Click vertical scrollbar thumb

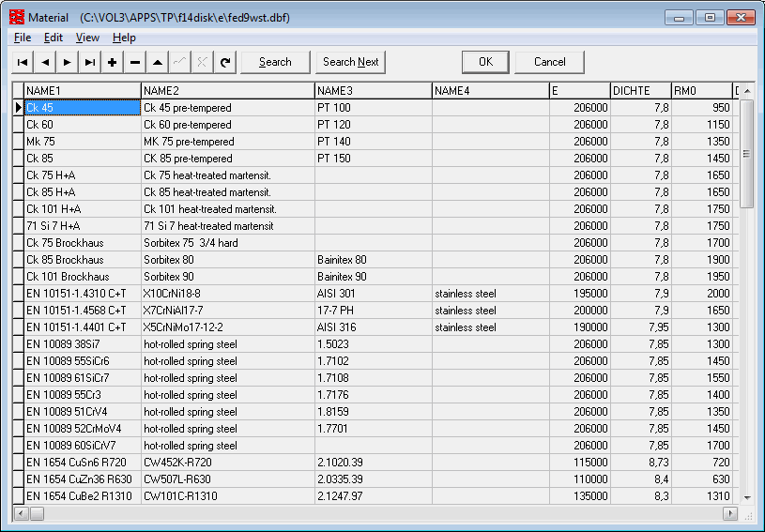click(x=747, y=154)
